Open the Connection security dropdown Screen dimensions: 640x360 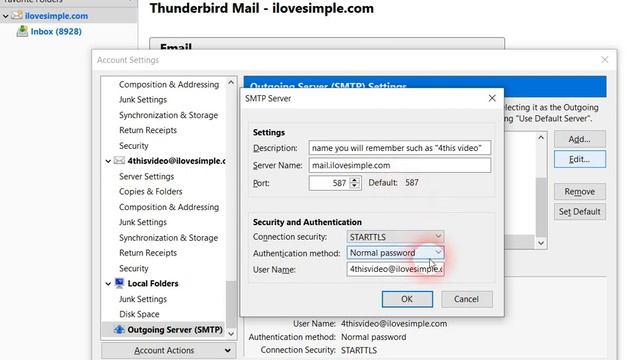coord(395,237)
